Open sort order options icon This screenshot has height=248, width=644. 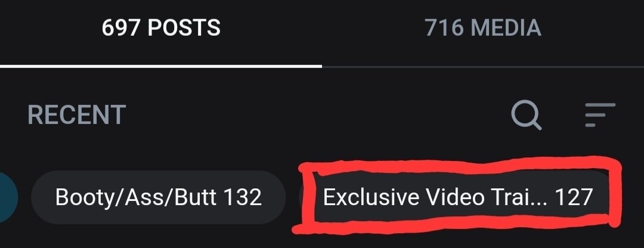(600, 115)
